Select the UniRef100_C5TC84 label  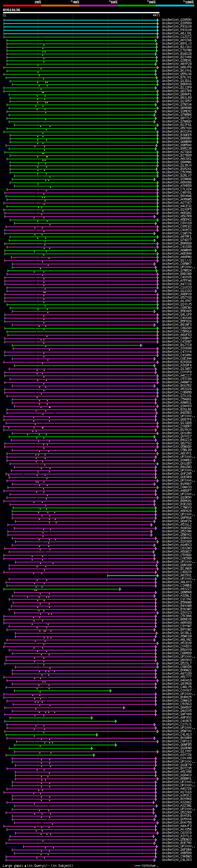pyautogui.click(x=177, y=379)
